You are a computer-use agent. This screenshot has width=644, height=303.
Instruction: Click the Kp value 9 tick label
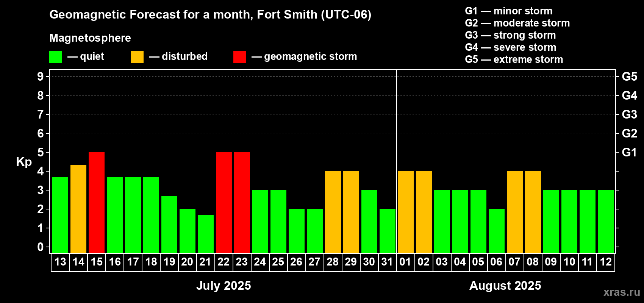(41, 77)
